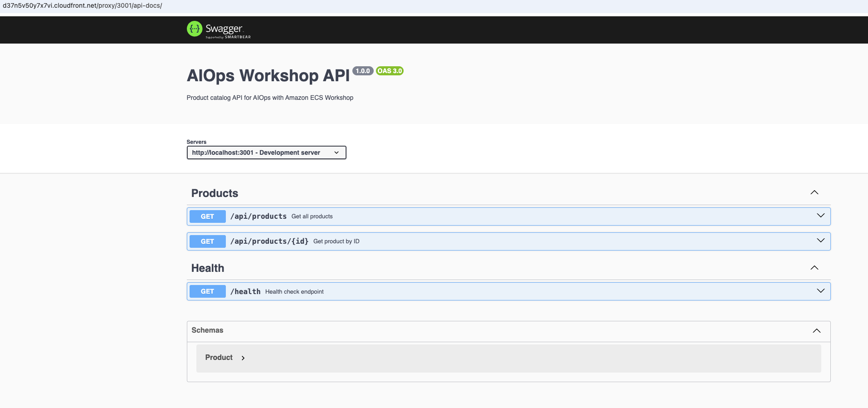Expand Get product by ID arrow icon
The image size is (868, 408).
click(820, 241)
